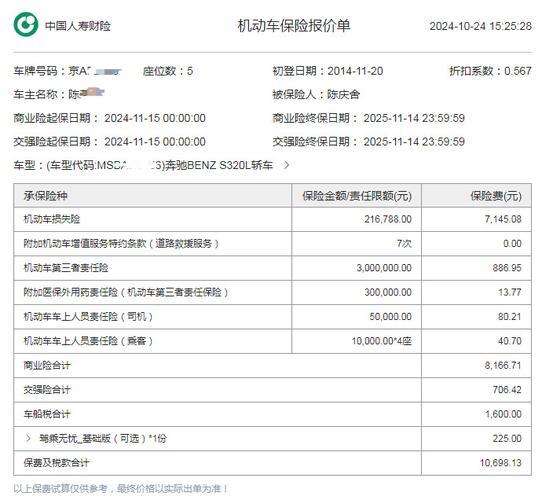Click the 车牌号码 license plate field
This screenshot has width=542, height=500.
point(68,71)
